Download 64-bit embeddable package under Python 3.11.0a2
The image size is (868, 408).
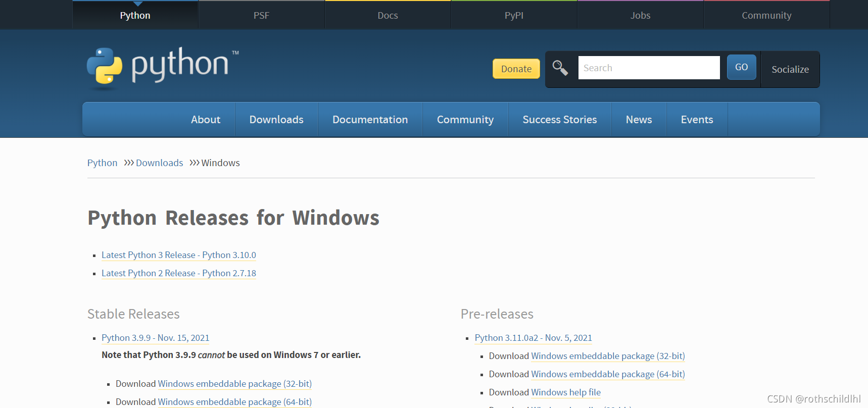pos(608,374)
